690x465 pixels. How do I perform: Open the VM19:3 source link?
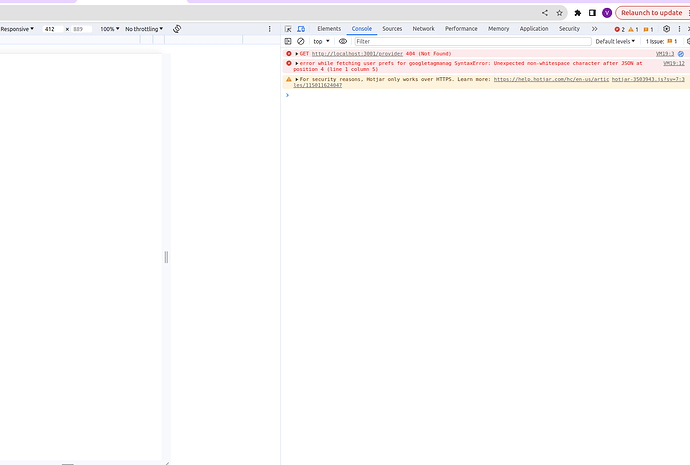coord(665,54)
